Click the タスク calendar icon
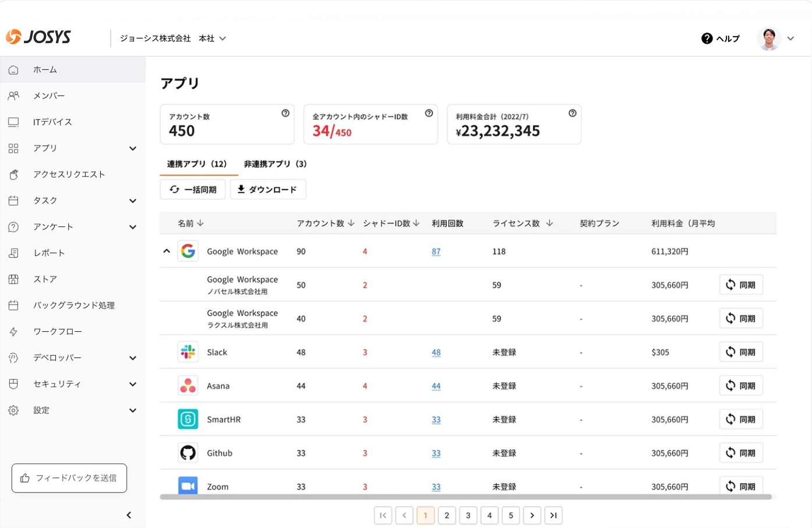This screenshot has width=812, height=528. click(13, 201)
